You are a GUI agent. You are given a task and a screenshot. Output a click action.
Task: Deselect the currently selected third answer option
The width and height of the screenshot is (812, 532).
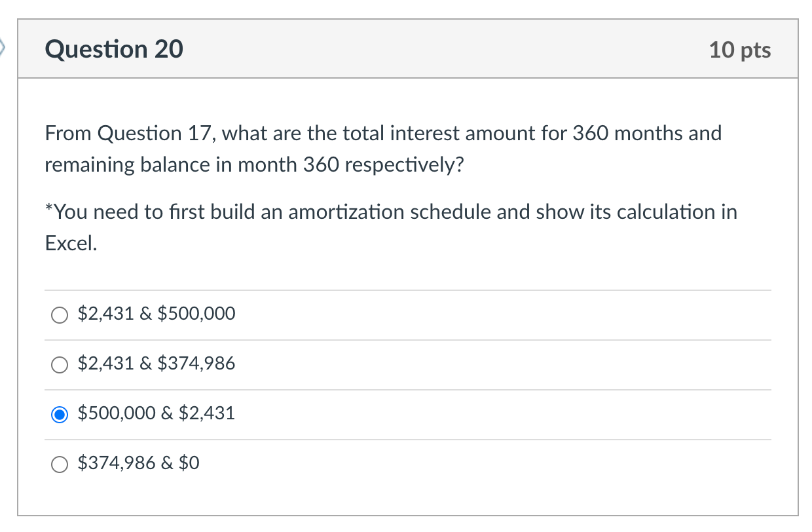click(x=60, y=415)
